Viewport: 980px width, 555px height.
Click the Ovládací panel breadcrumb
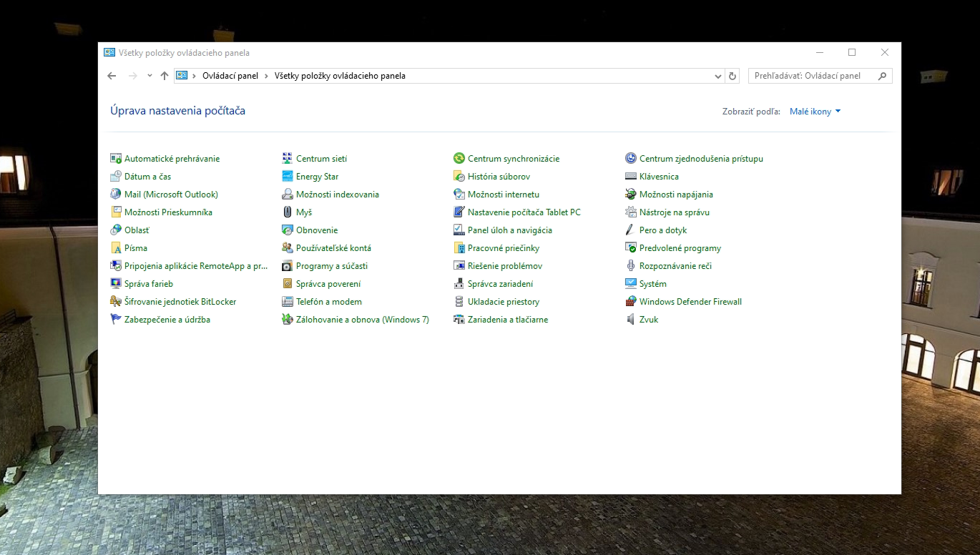(x=230, y=76)
